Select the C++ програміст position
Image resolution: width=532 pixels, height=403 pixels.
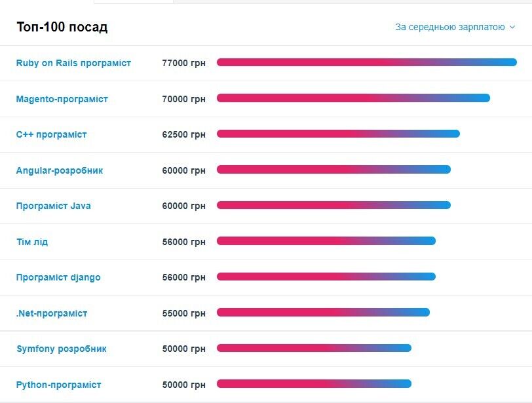(51, 134)
